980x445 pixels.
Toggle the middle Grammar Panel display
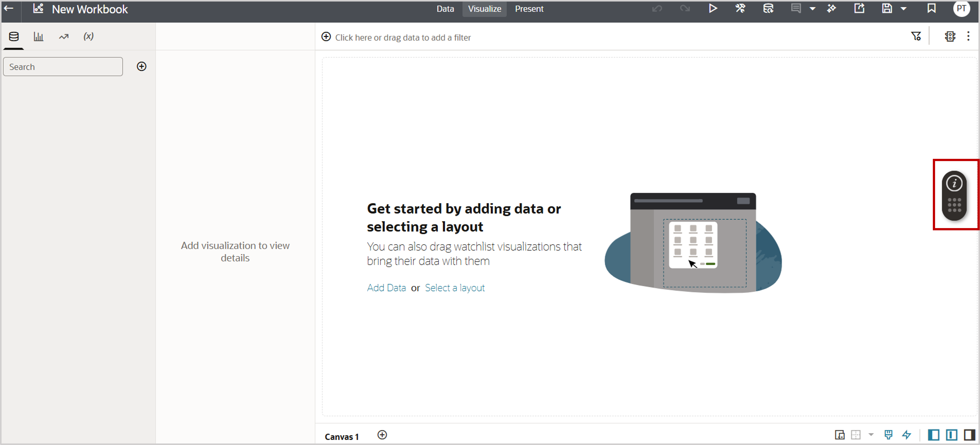[951, 435]
